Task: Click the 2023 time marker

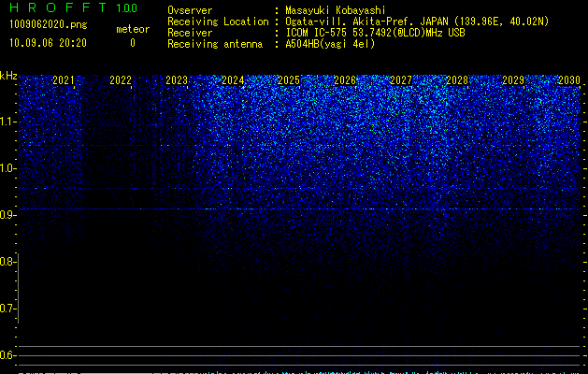Action: point(177,80)
